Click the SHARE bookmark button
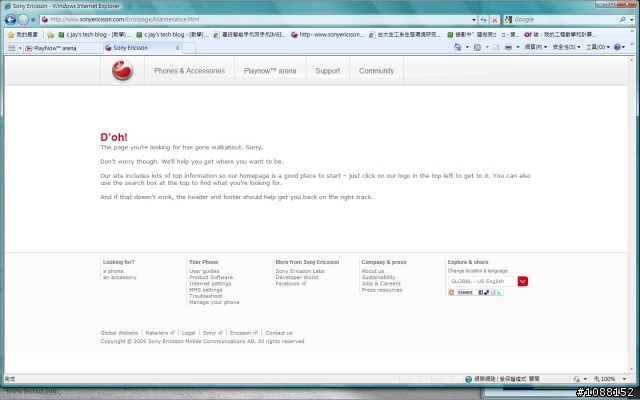The width and height of the screenshot is (640, 400). coord(476,292)
